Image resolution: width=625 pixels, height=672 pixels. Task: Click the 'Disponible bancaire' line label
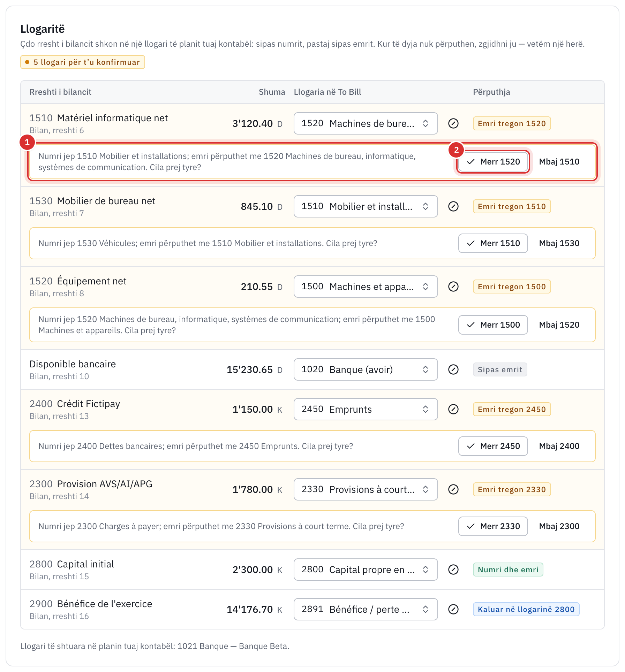click(73, 364)
